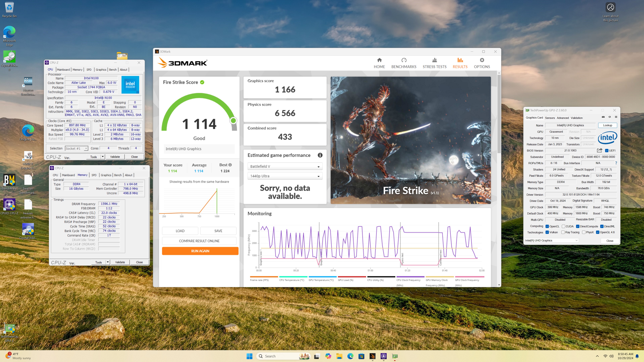Open Mainboard tab in upper CPU-Z window
The image size is (644, 362).
(63, 70)
